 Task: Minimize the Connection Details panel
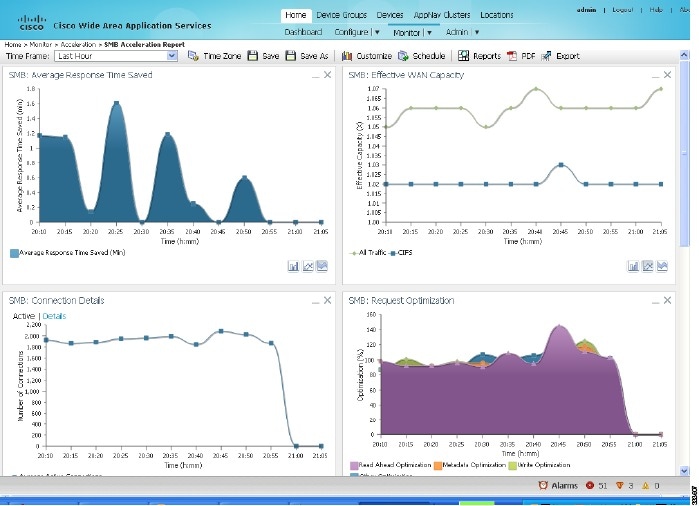click(316, 302)
